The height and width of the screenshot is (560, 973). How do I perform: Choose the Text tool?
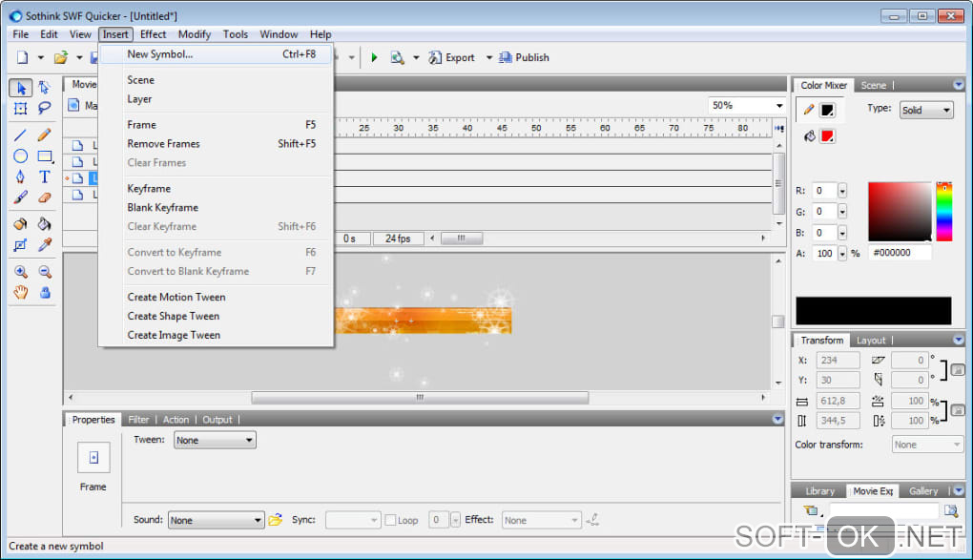44,177
